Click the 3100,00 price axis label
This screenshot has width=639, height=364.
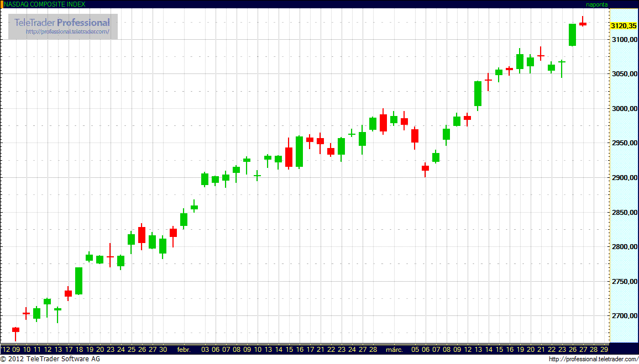point(624,40)
